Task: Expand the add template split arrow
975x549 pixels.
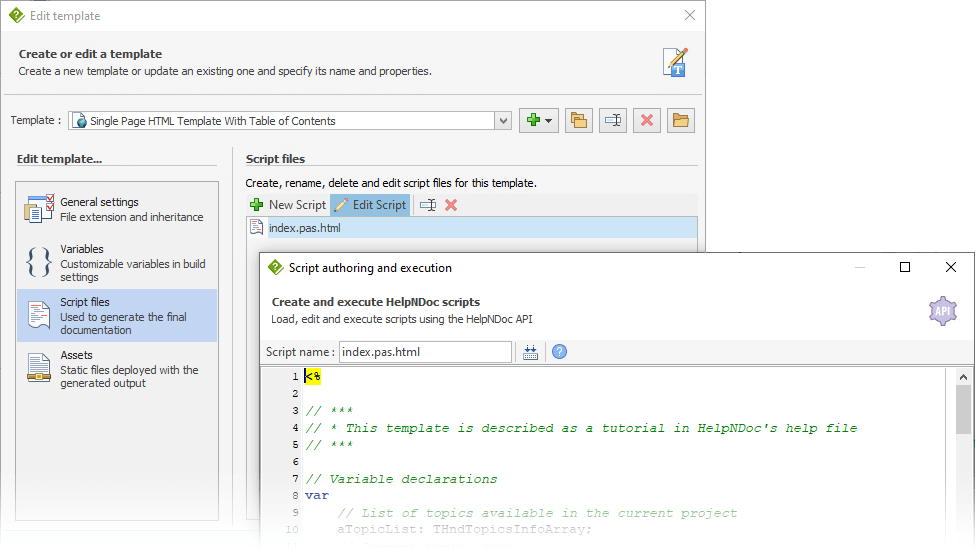Action: pyautogui.click(x=548, y=121)
